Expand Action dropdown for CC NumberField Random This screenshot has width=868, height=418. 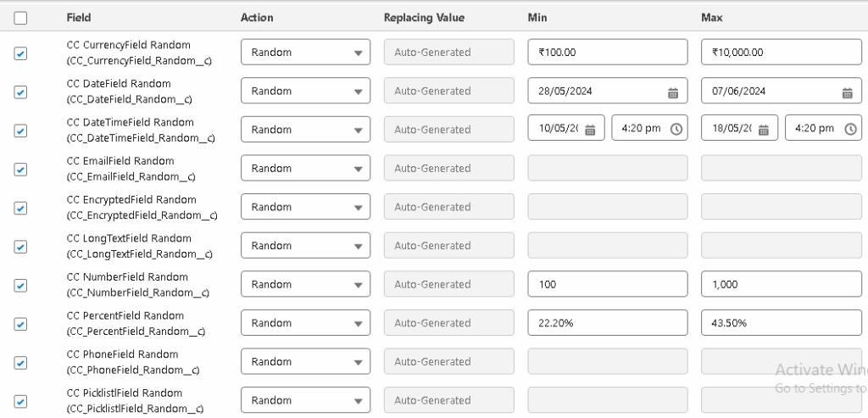coord(305,285)
